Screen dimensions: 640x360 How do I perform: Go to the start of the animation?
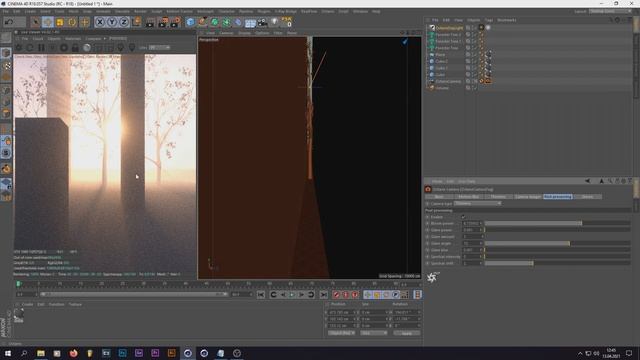pos(261,295)
